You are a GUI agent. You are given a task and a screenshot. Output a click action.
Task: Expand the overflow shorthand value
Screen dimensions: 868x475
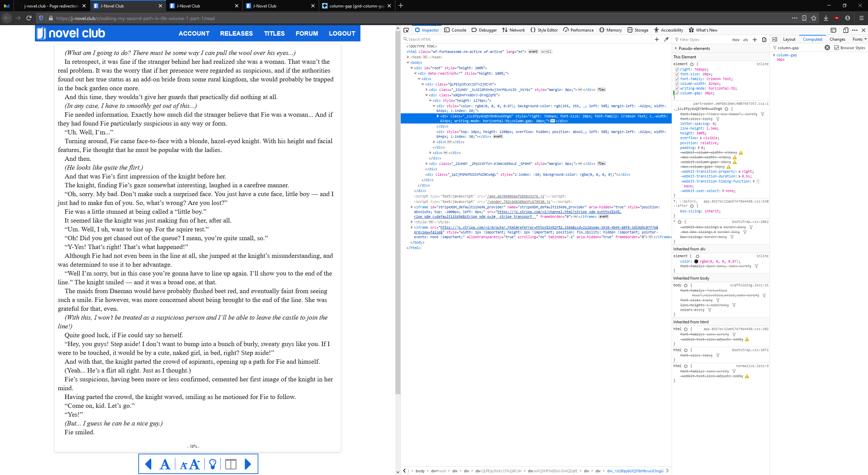pos(701,138)
